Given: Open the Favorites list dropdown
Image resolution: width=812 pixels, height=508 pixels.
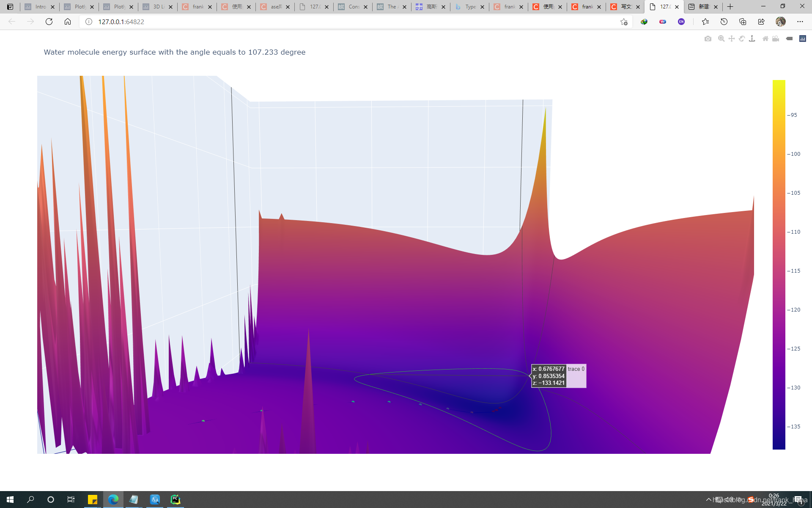Looking at the screenshot, I should 705,22.
